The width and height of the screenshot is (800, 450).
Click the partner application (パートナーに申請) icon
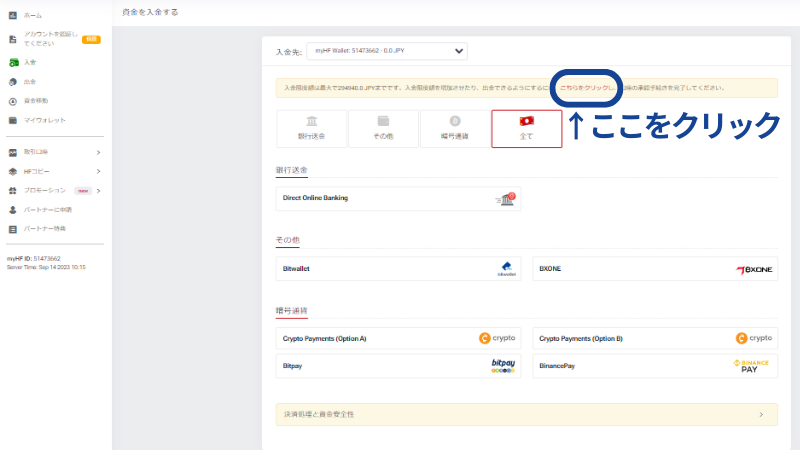tap(13, 210)
